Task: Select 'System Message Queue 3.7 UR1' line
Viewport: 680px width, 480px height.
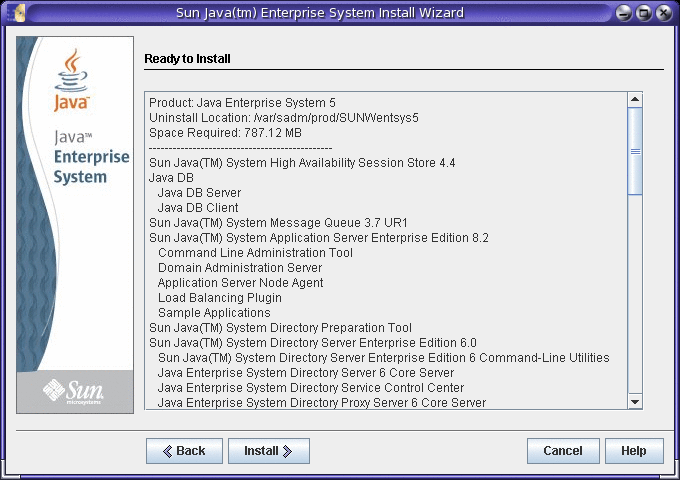Action: click(x=278, y=223)
